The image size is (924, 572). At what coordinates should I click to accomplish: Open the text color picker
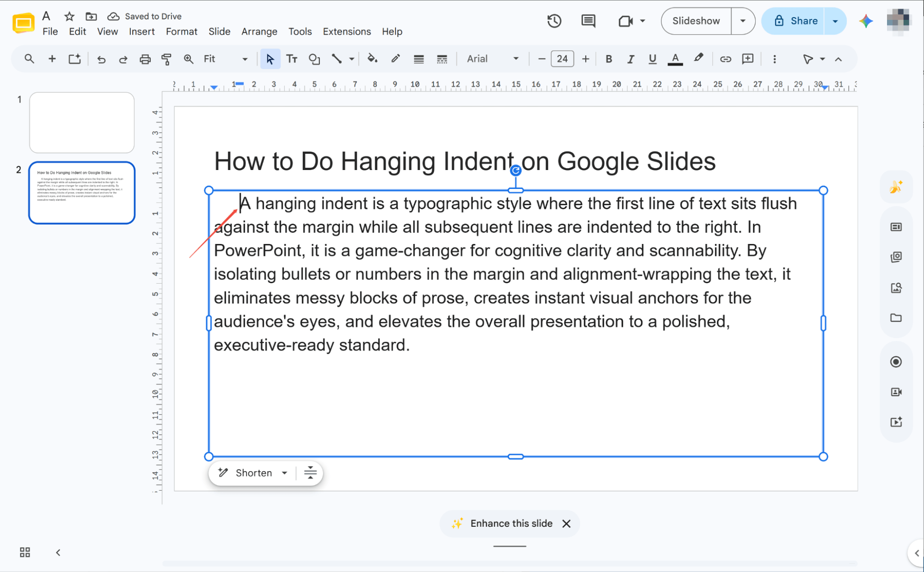675,59
